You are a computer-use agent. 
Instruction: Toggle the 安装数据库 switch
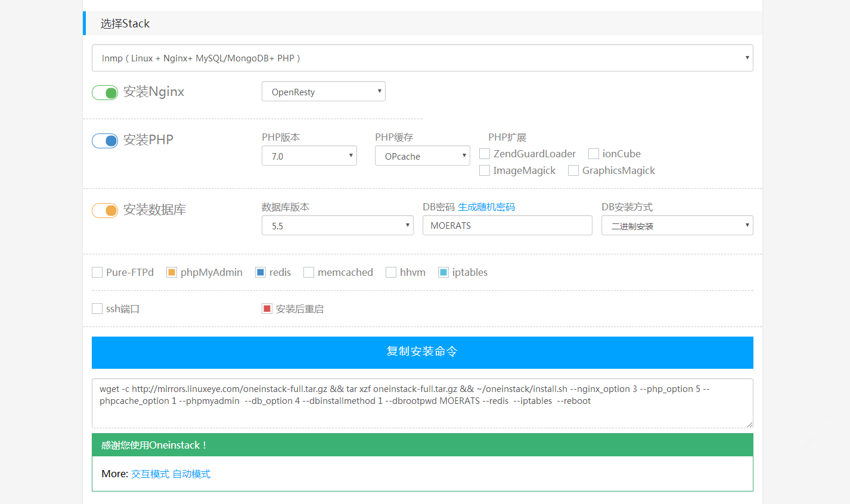pyautogui.click(x=105, y=210)
